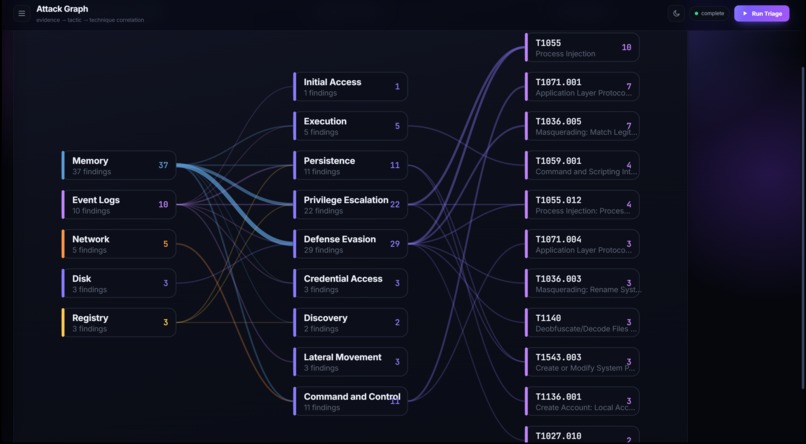Select the Disk evidence node
806x444 pixels.
(119, 283)
